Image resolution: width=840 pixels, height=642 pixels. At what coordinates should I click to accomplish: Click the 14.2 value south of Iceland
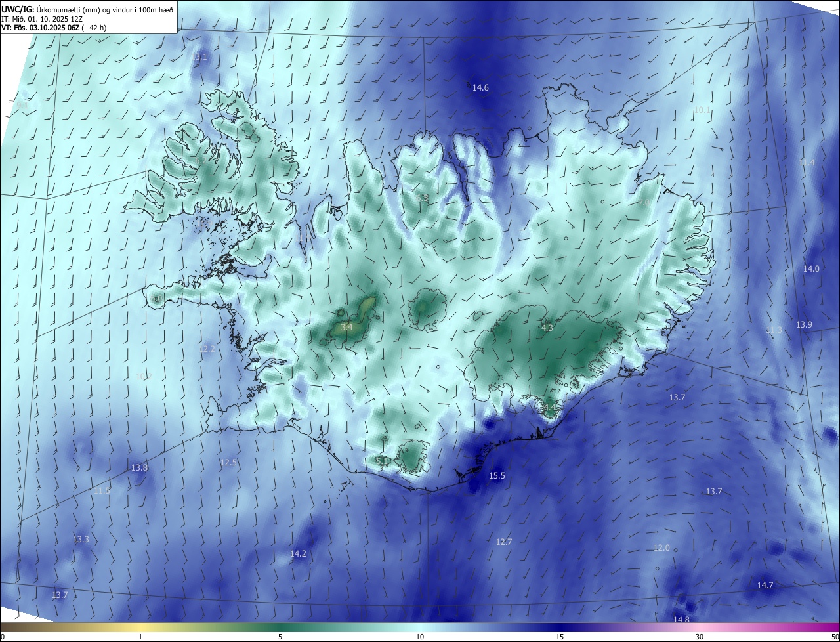point(298,553)
